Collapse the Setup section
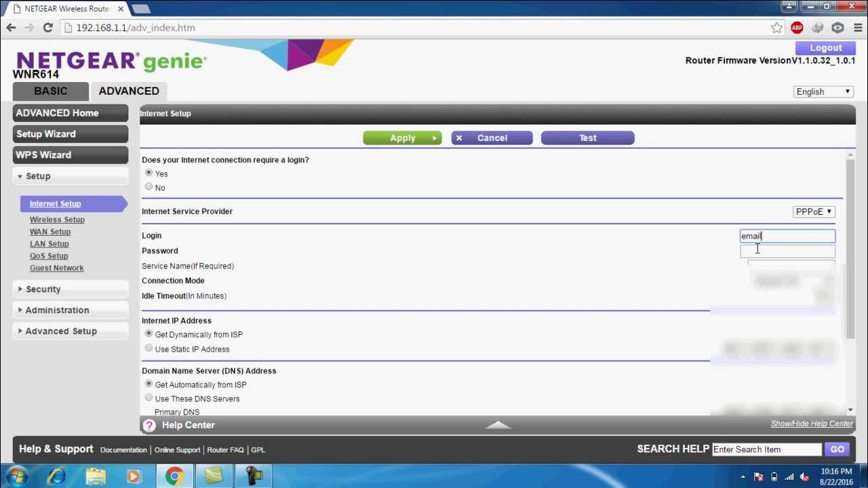Image resolution: width=868 pixels, height=488 pixels. tap(71, 176)
